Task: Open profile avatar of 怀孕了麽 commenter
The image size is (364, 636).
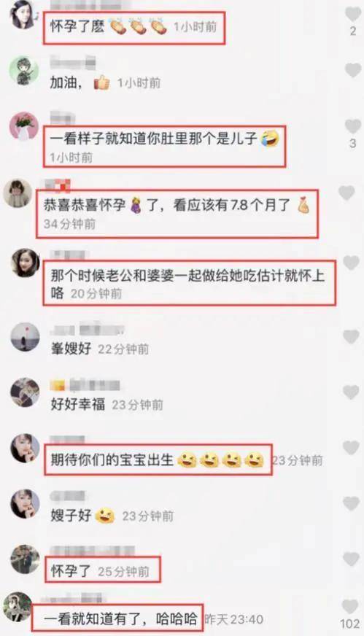Action: click(23, 15)
